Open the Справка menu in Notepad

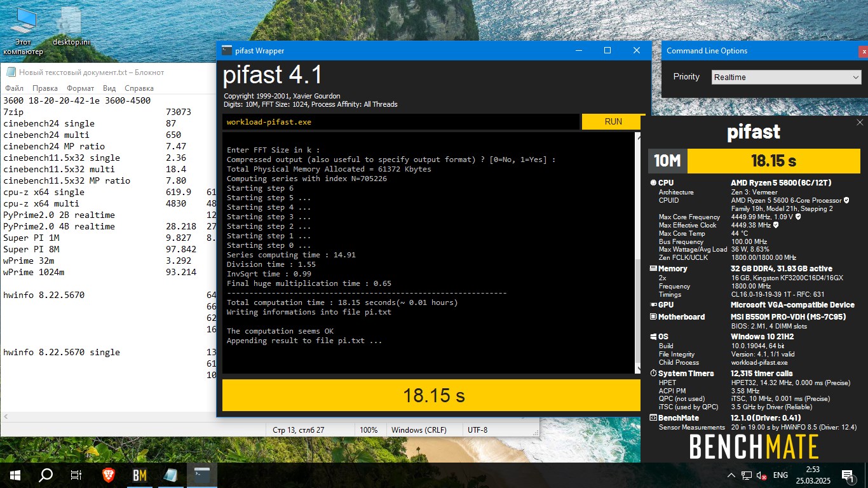[139, 88]
